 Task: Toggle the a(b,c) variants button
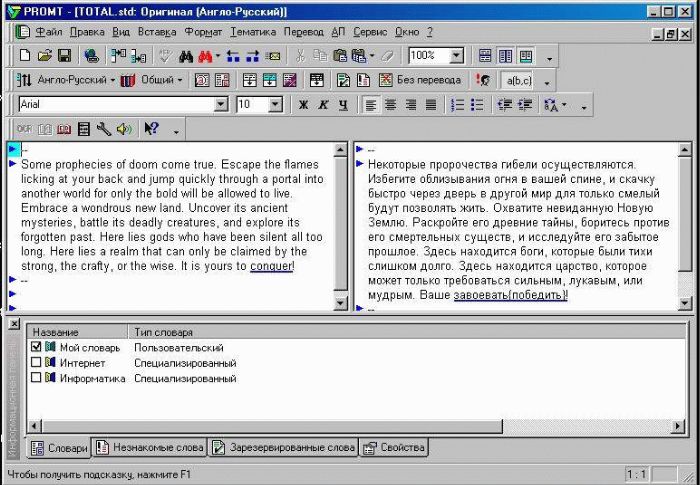[519, 81]
